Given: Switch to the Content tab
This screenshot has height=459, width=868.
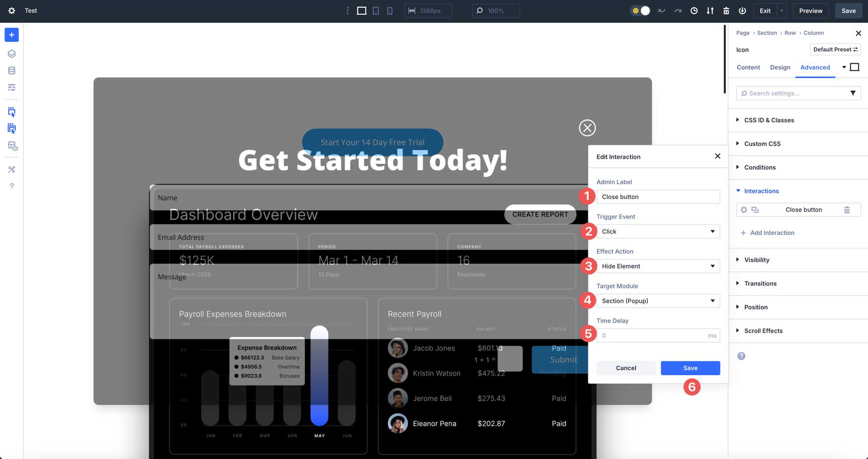Looking at the screenshot, I should click(x=748, y=67).
